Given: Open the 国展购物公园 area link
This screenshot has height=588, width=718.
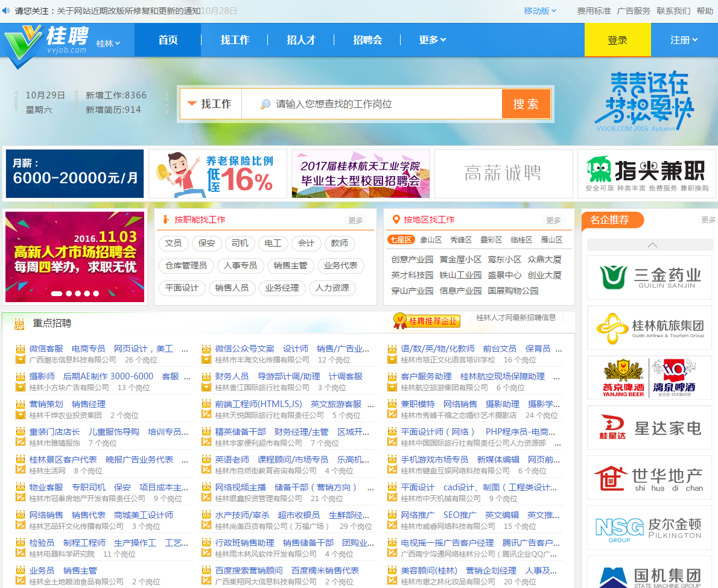Looking at the screenshot, I should coord(513,291).
